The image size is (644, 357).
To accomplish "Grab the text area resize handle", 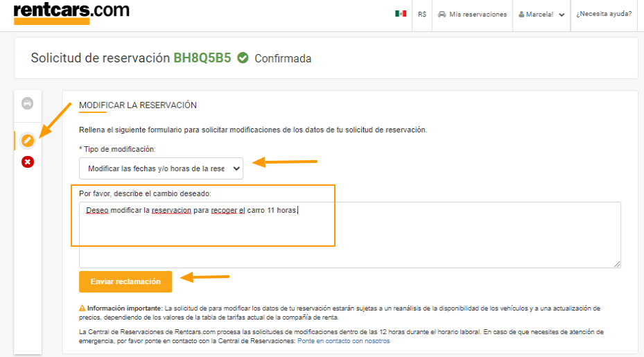I will pyautogui.click(x=617, y=264).
